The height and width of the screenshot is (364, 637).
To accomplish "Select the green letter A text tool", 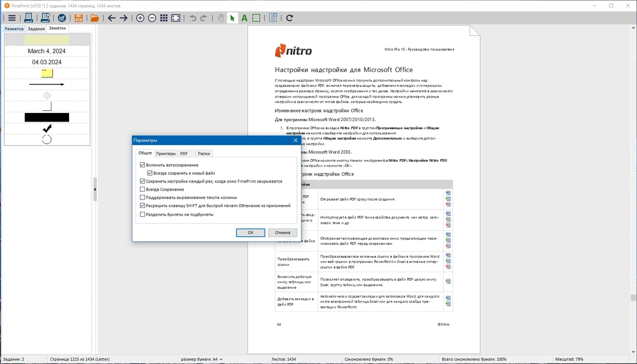I will point(244,18).
